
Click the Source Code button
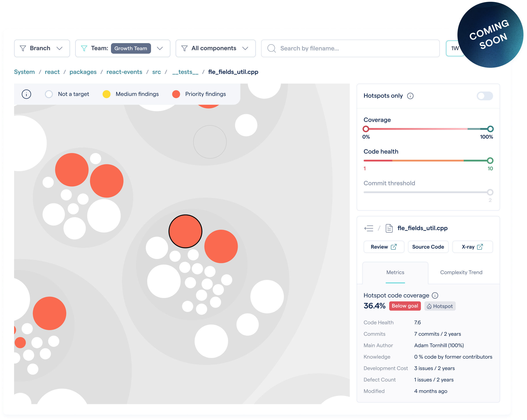pos(428,247)
